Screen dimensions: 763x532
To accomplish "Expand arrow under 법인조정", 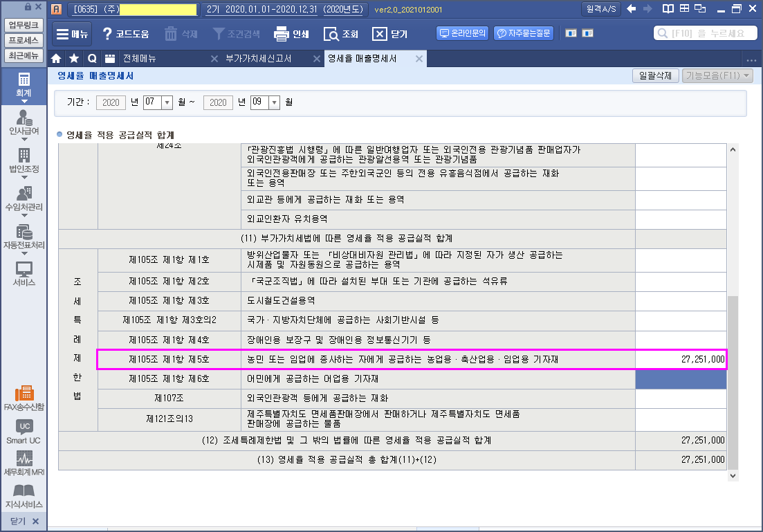I will [24, 177].
